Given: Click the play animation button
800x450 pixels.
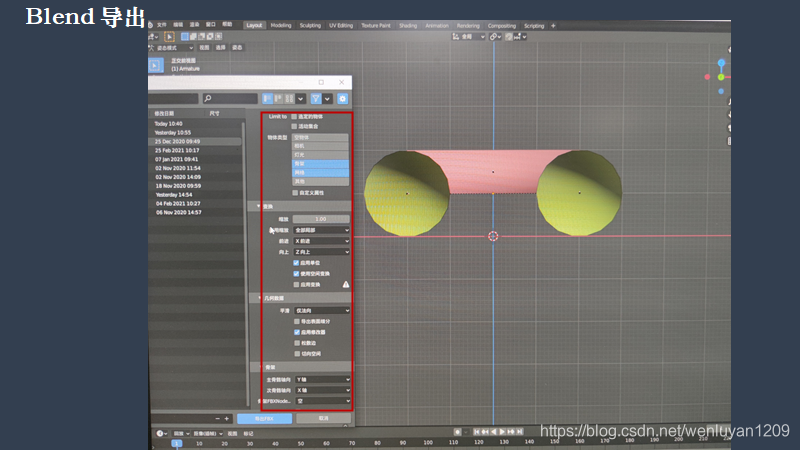Looking at the screenshot, I should pyautogui.click(x=502, y=432).
